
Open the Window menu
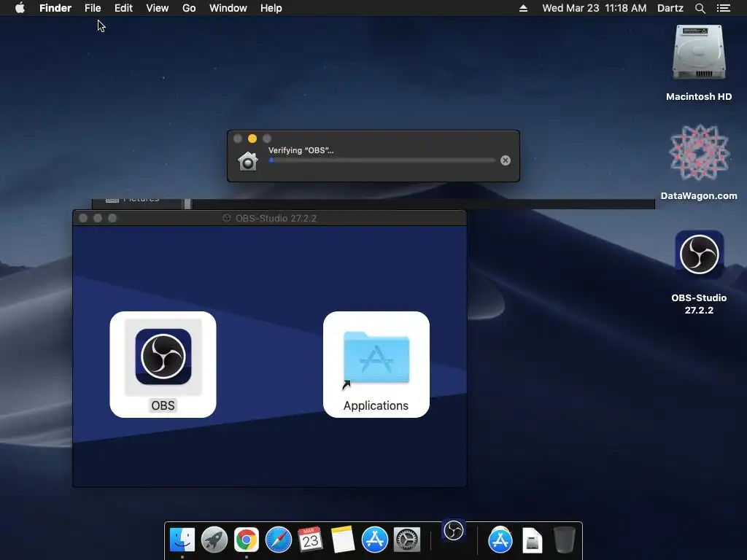click(x=228, y=8)
